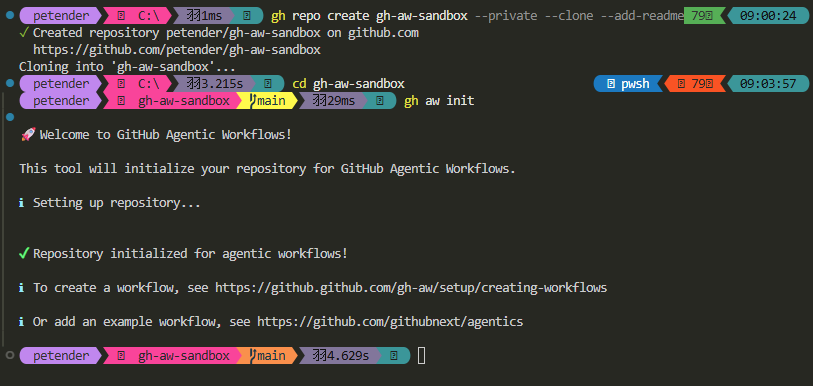Click the green checkmark beside Repository initialized
This screenshot has height=386, width=813.
pos(24,254)
